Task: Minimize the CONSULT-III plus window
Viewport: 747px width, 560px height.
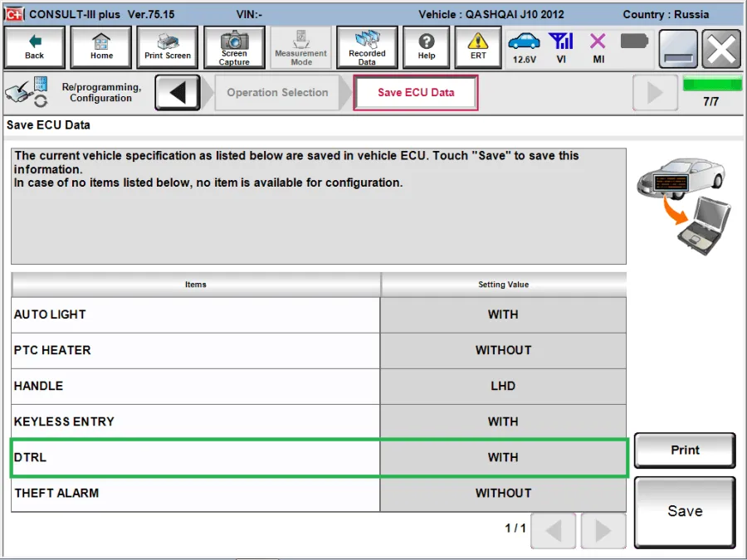Action: pyautogui.click(x=678, y=49)
